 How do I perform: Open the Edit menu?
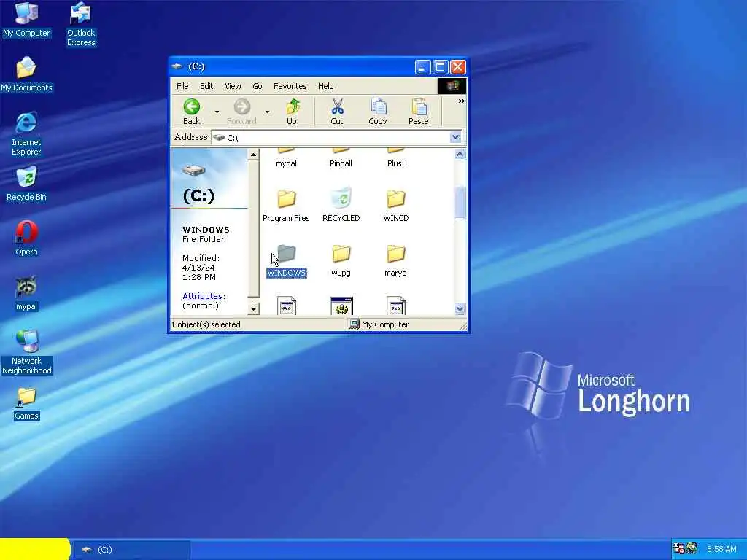pyautogui.click(x=206, y=86)
